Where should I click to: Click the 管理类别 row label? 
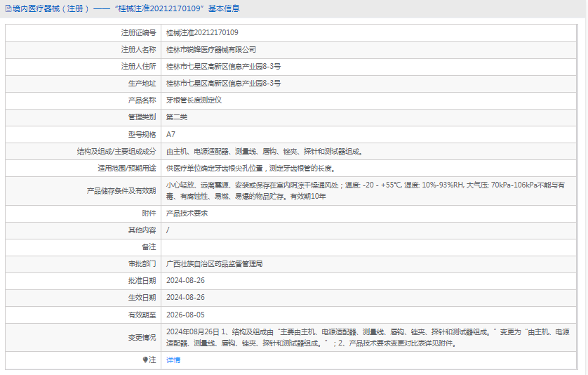(x=142, y=117)
